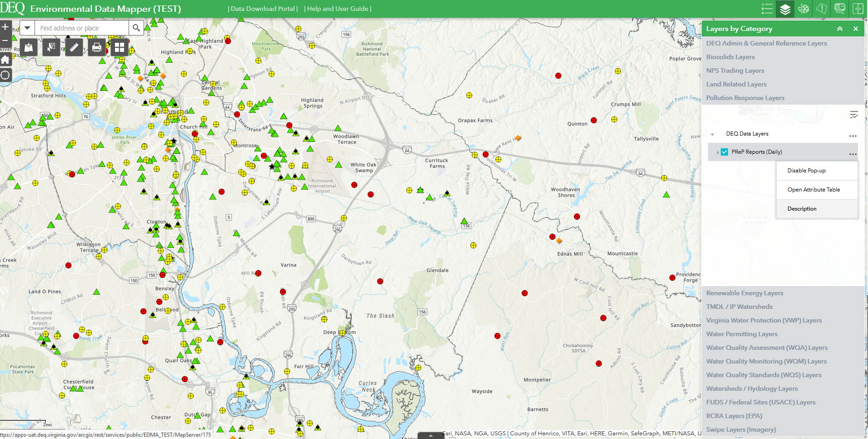Viewport: 868px width, 439px height.
Task: Choose Description in the layer context menu
Action: (802, 208)
